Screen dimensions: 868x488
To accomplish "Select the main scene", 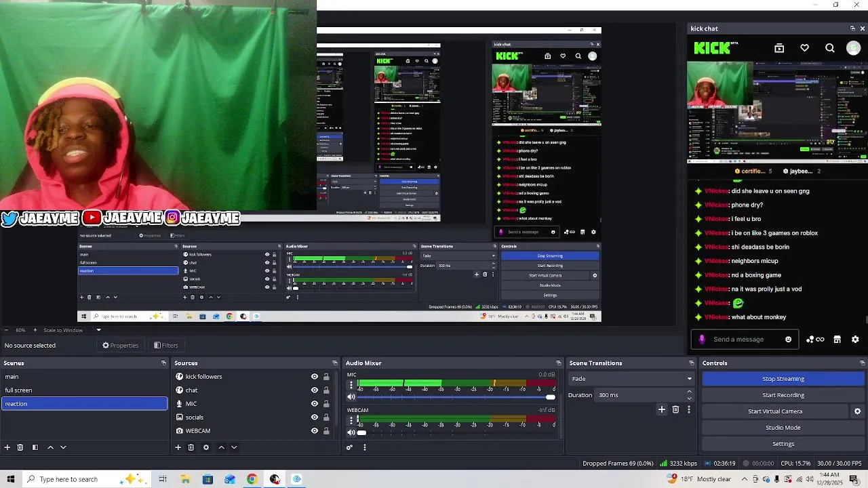I will 84,377.
